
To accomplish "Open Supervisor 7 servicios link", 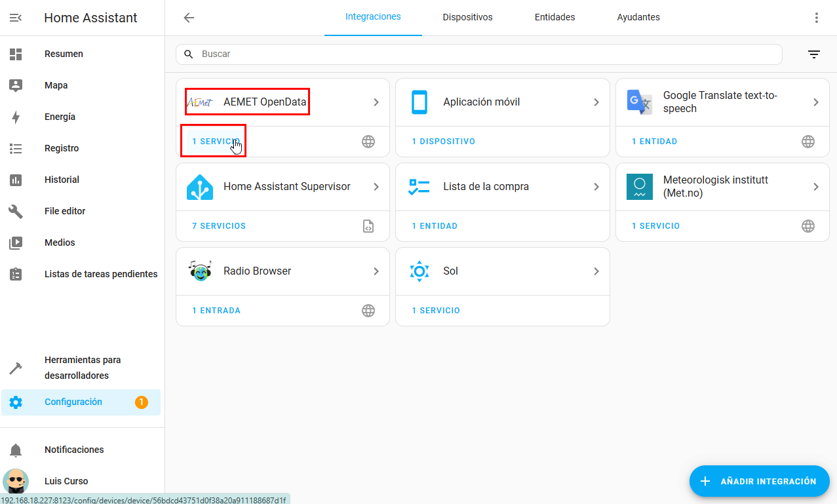I will (x=219, y=226).
